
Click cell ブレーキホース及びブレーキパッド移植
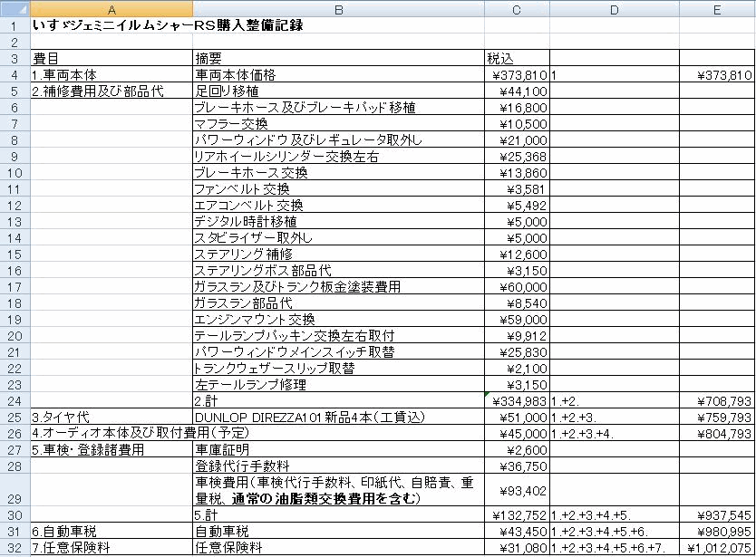point(338,108)
